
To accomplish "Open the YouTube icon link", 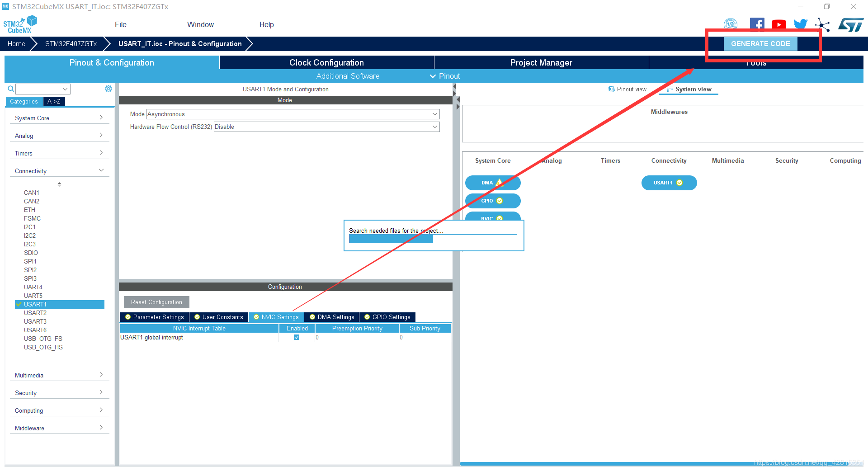I will tap(778, 24).
